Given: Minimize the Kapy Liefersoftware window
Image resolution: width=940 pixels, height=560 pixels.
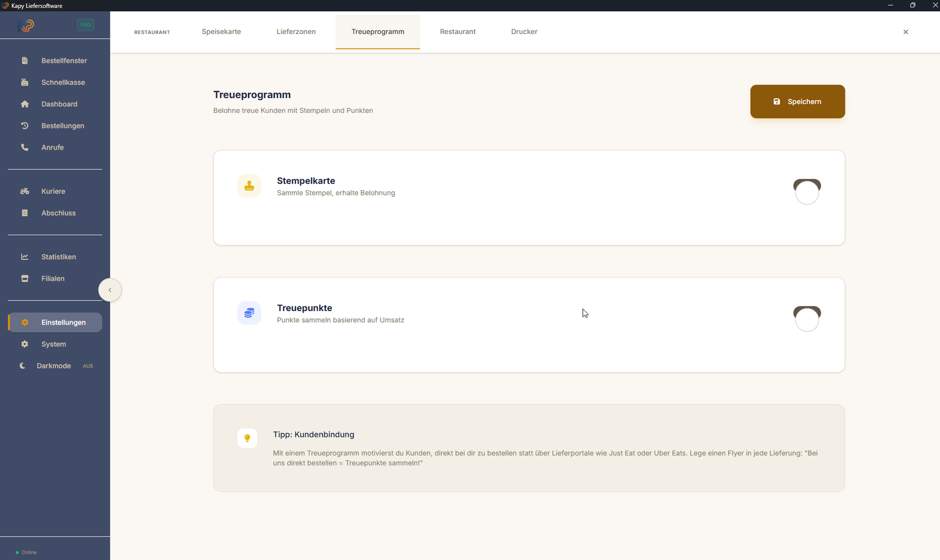Looking at the screenshot, I should tap(891, 5).
